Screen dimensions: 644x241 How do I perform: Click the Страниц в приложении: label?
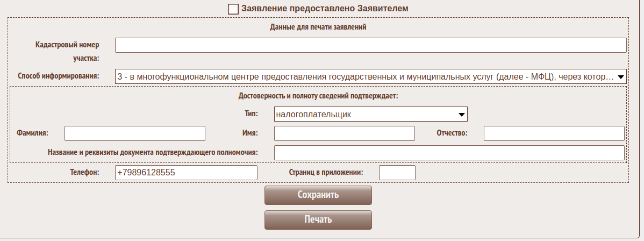(326, 173)
